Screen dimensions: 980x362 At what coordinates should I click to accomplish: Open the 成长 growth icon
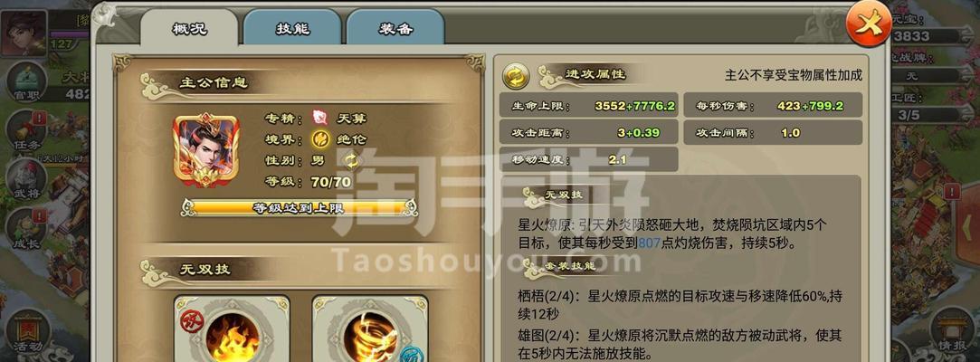pyautogui.click(x=26, y=229)
